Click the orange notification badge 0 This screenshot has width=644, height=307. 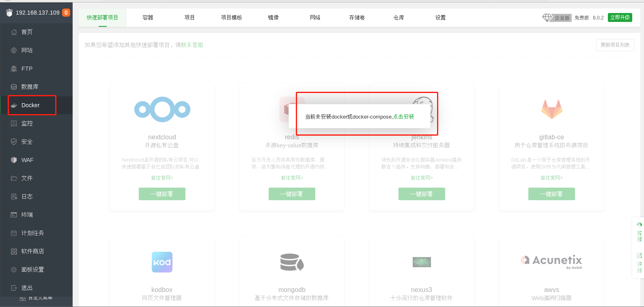66,13
